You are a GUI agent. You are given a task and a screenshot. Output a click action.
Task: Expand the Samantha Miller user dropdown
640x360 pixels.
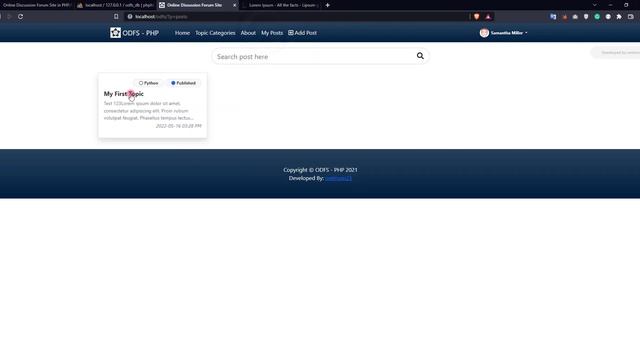(509, 33)
